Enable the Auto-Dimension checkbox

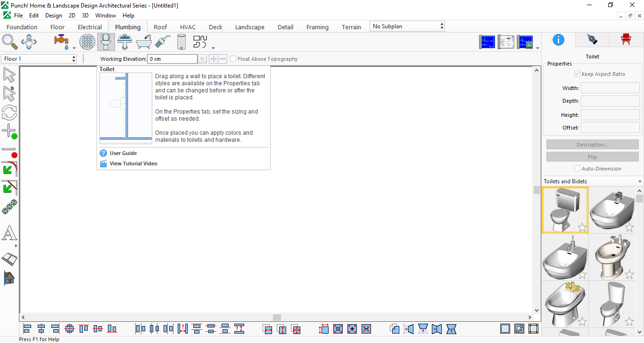click(x=577, y=169)
